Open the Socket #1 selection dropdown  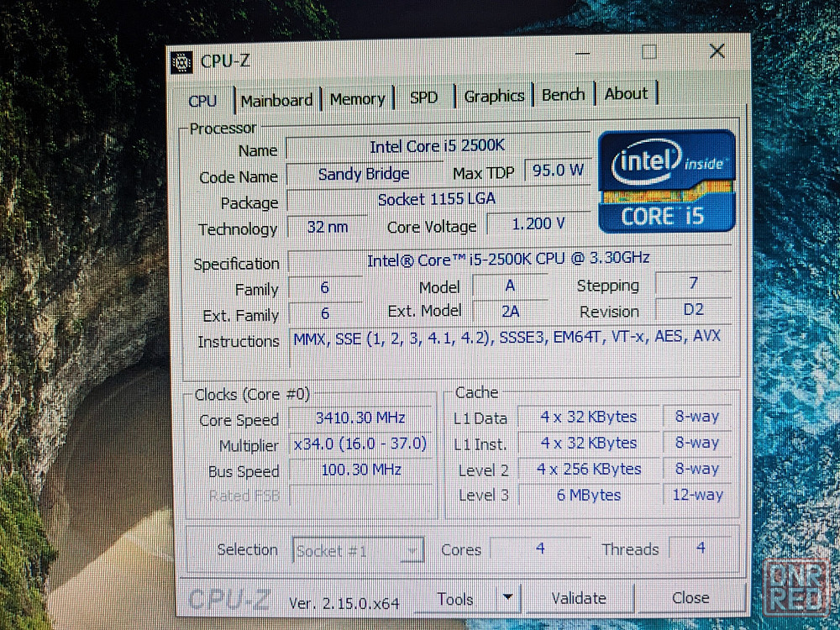[x=358, y=550]
